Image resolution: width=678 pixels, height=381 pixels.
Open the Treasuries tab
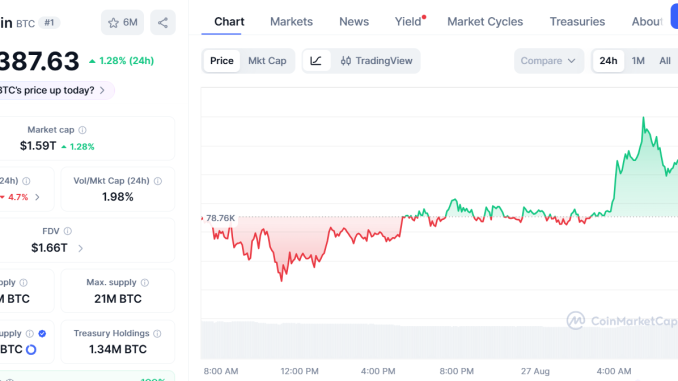pos(577,22)
